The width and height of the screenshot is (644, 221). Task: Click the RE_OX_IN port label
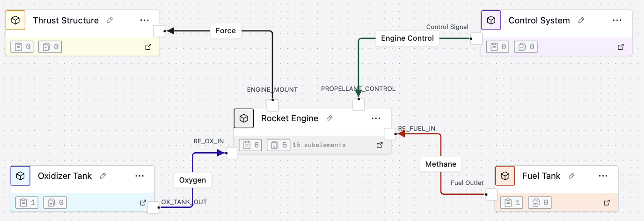209,140
